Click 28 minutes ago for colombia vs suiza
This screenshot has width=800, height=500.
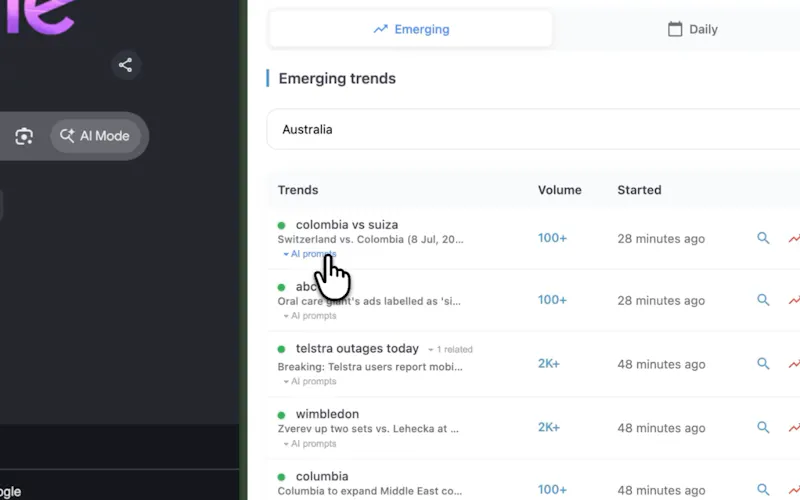[x=661, y=239]
